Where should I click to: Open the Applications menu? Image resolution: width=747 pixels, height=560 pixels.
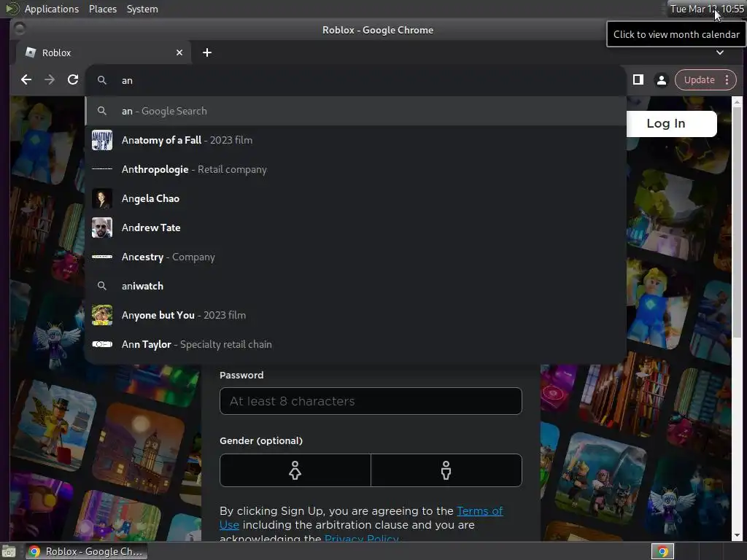[52, 9]
